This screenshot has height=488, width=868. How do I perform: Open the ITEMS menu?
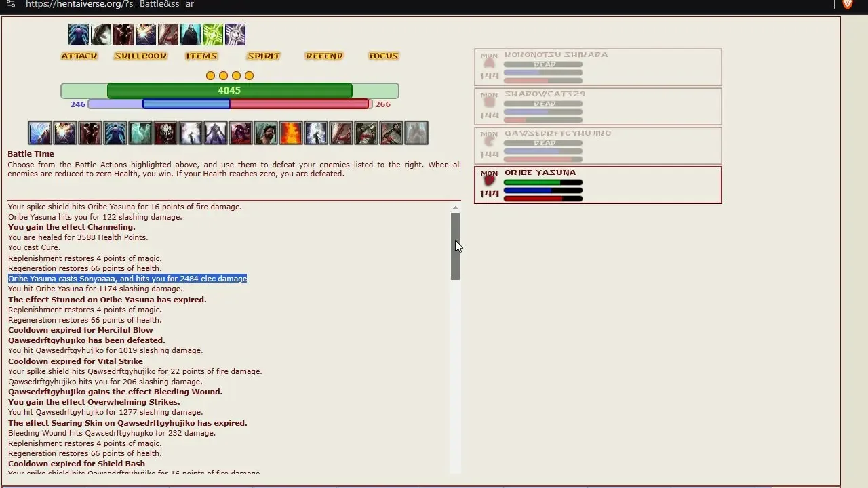[x=201, y=56]
